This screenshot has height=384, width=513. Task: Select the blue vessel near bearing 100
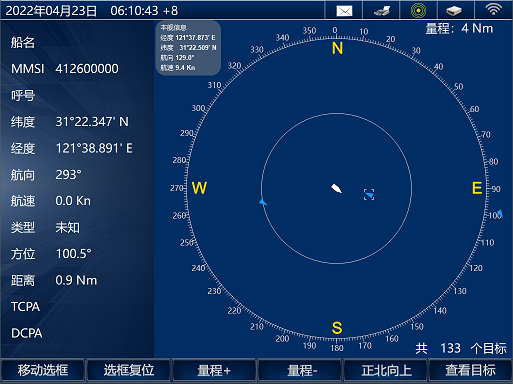click(x=499, y=214)
